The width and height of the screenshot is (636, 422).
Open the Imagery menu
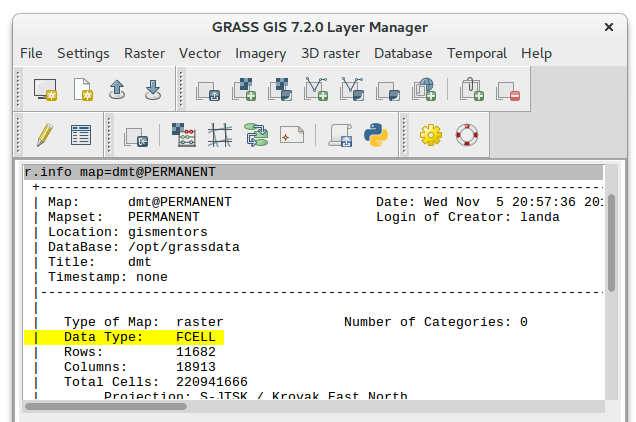click(x=260, y=54)
